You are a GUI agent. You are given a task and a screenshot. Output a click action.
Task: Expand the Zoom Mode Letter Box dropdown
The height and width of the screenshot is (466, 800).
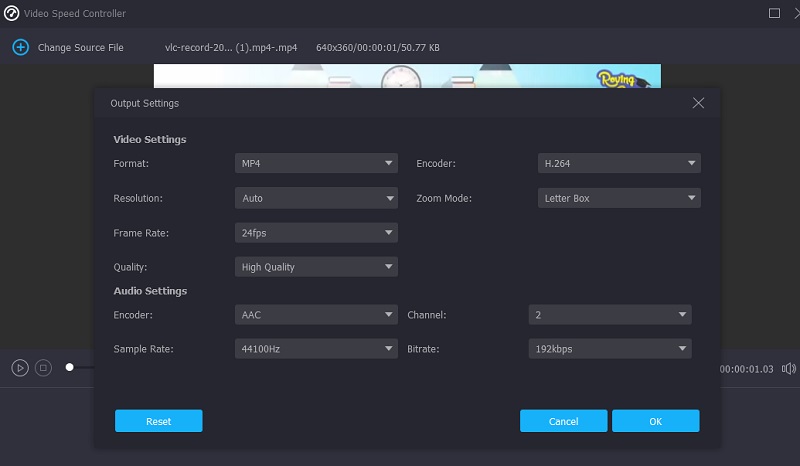[x=619, y=198]
